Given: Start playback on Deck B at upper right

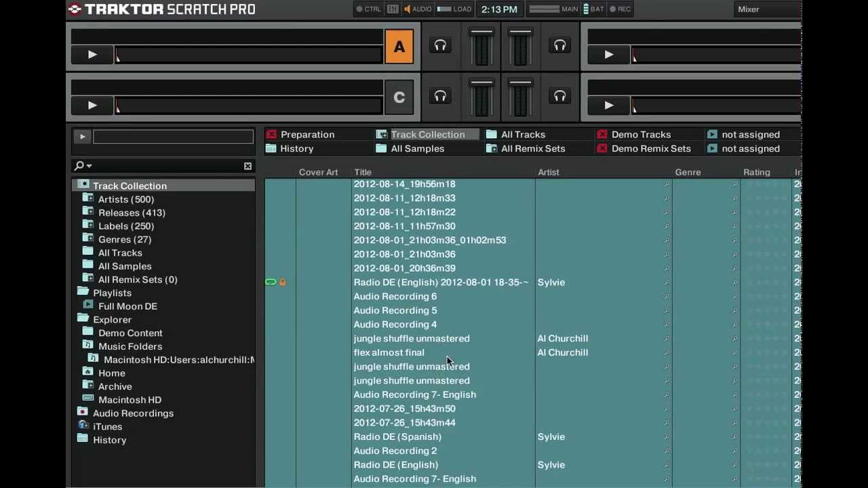Looking at the screenshot, I should (x=609, y=54).
